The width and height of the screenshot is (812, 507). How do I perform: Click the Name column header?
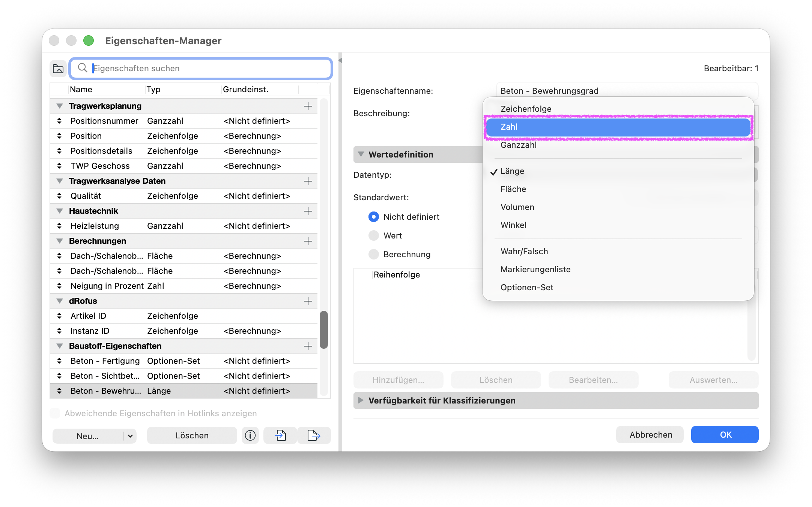(x=107, y=89)
